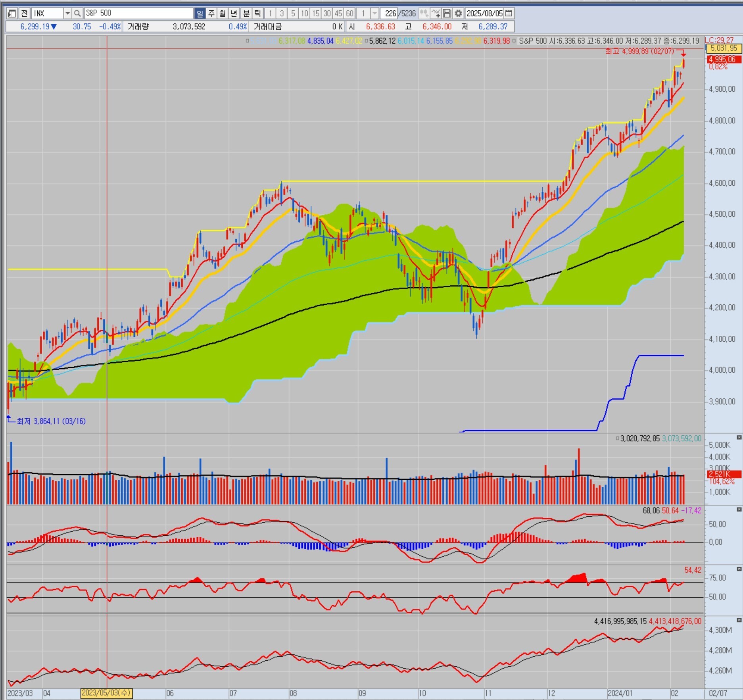Click the window layout icon at toolbar start
This screenshot has height=700, width=743.
pos(12,13)
